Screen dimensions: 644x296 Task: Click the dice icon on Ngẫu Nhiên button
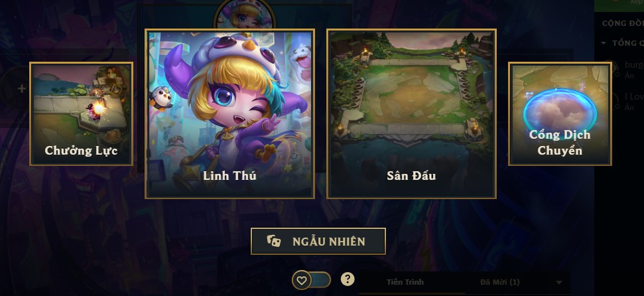pos(274,241)
